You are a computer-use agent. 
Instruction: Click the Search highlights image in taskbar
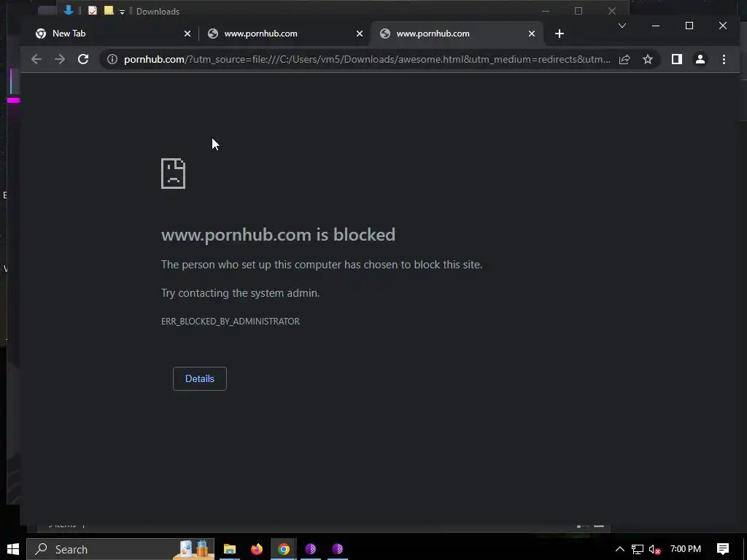[194, 549]
